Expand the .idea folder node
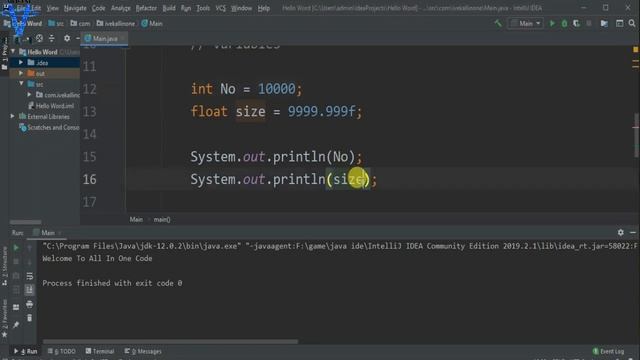The width and height of the screenshot is (640, 360). point(21,62)
